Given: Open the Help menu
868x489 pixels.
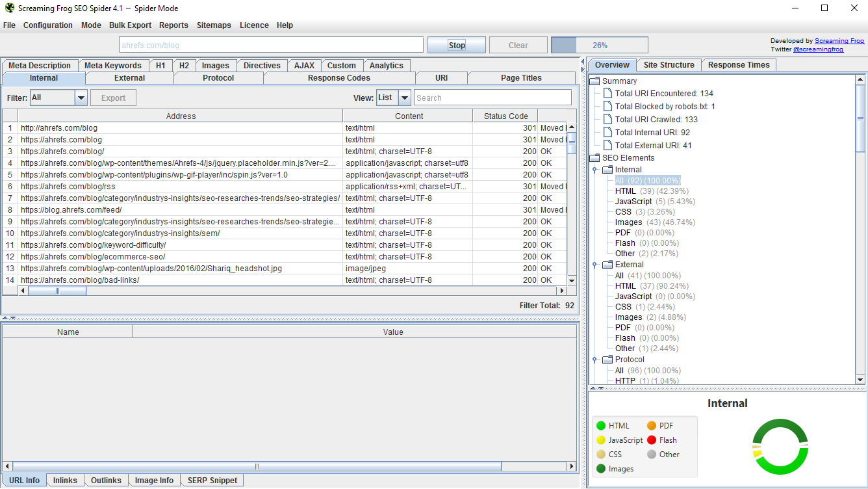Looking at the screenshot, I should pyautogui.click(x=285, y=25).
